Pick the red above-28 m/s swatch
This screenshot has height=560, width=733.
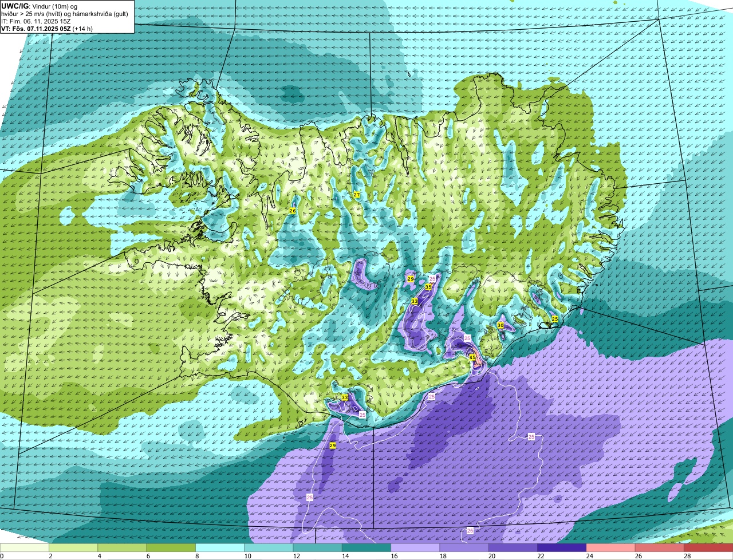tap(708, 547)
